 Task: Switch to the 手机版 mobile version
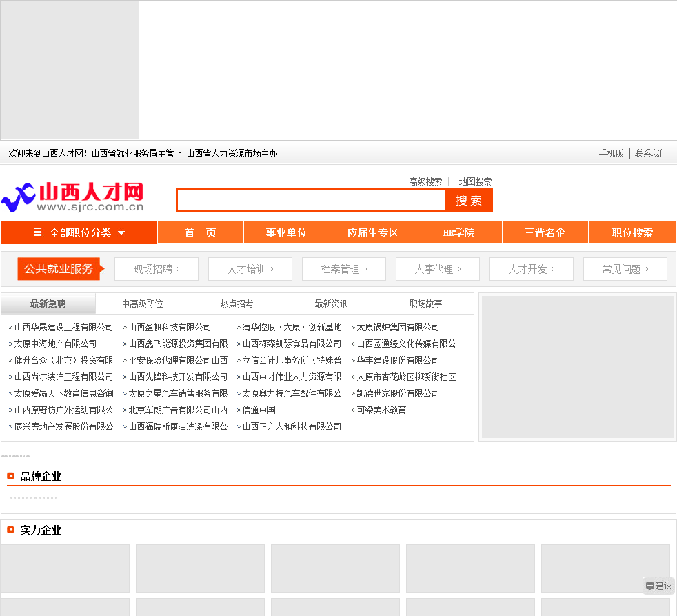[x=611, y=153]
